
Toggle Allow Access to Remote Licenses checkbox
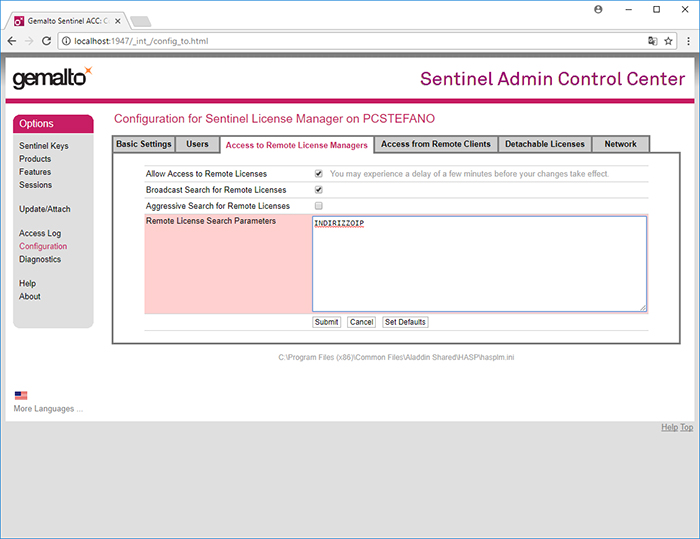click(x=319, y=174)
